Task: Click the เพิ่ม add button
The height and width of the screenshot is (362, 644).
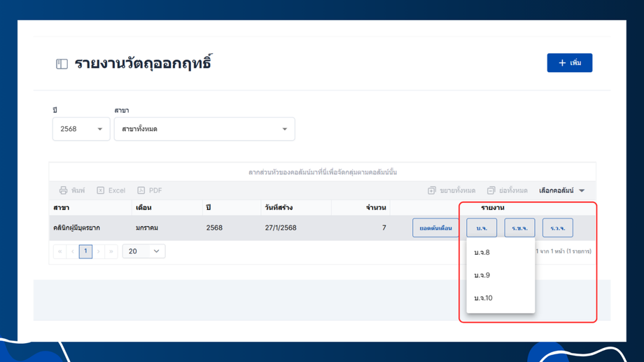Action: (569, 63)
